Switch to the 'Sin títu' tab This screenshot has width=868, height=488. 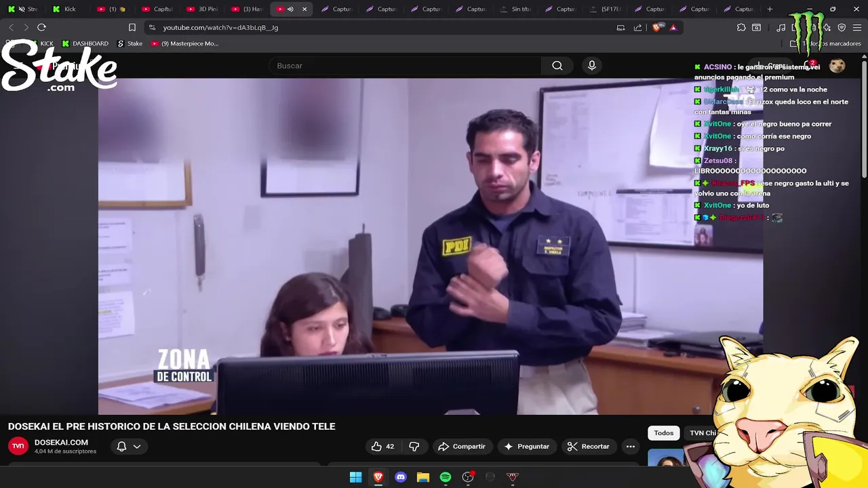tap(515, 9)
